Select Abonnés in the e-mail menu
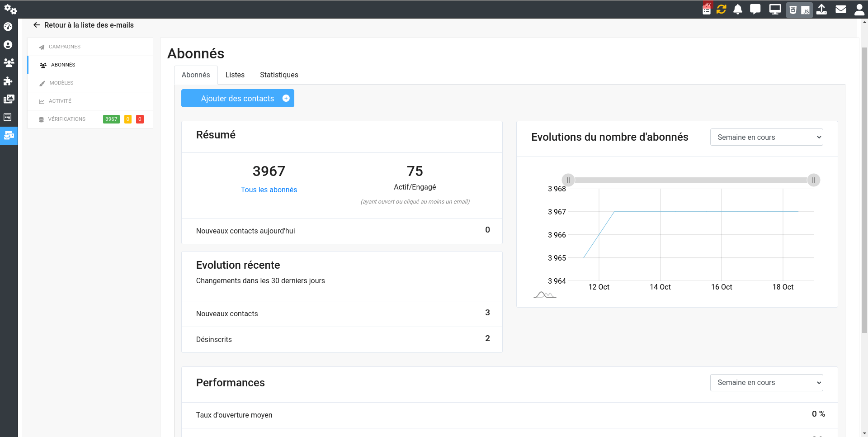868x437 pixels. tap(90, 65)
